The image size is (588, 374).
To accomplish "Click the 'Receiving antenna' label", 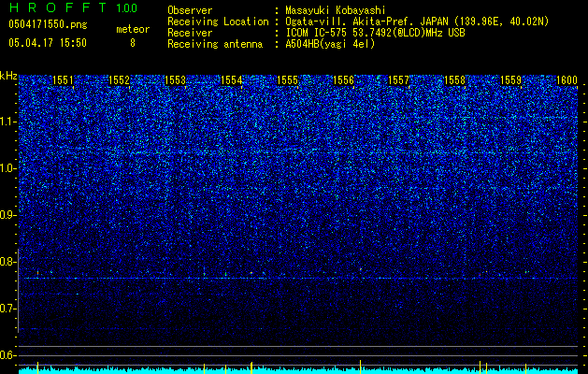I will click(215, 44).
